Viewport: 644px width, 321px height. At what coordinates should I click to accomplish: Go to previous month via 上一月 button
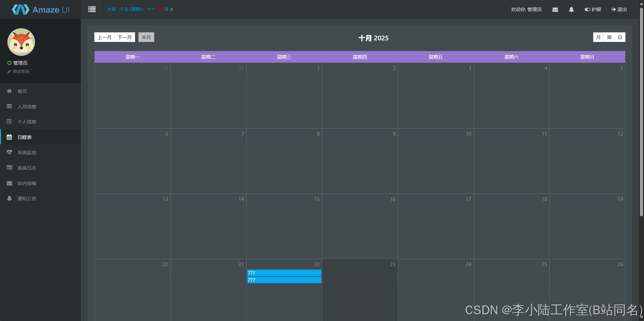point(104,37)
